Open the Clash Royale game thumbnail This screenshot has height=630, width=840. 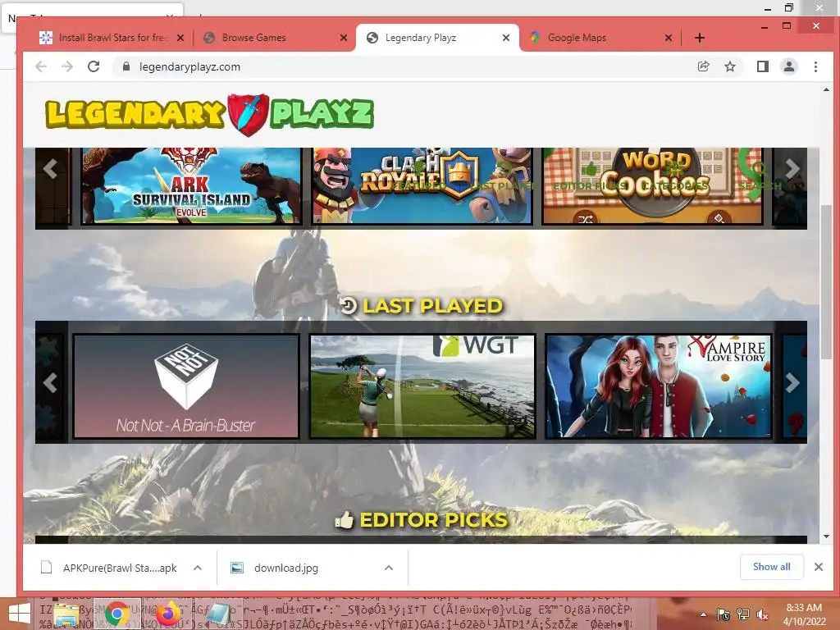pos(422,186)
